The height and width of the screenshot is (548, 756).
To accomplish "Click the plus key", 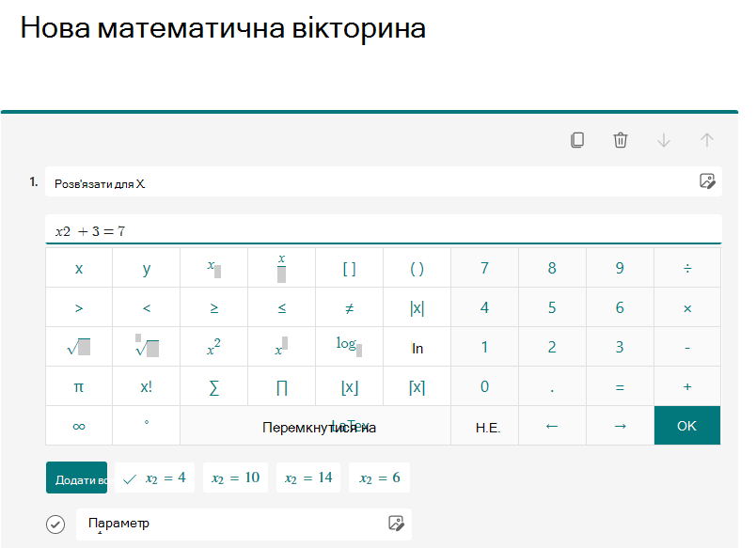I will coord(687,386).
